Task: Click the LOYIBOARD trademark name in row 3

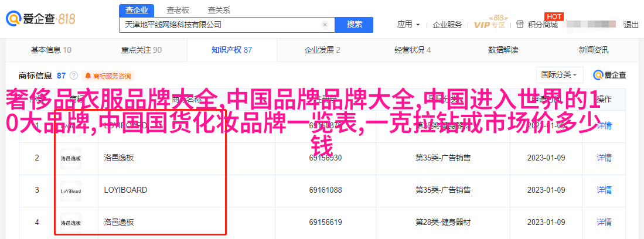Action: (x=125, y=190)
